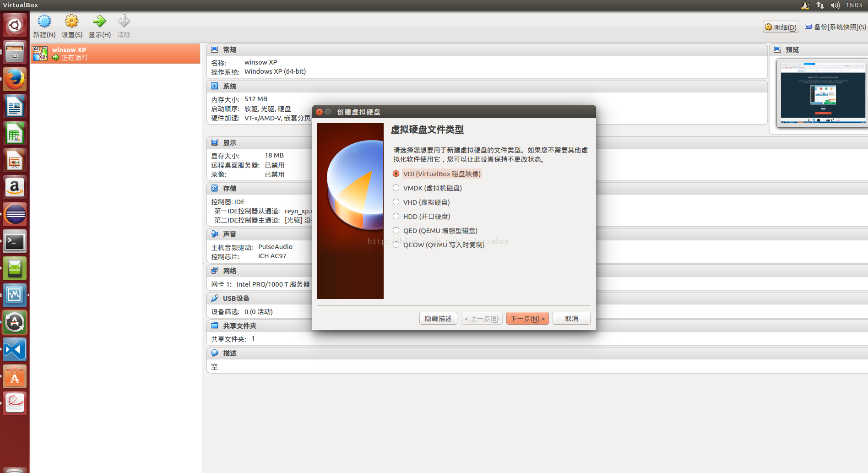This screenshot has width=868, height=473.
Task: Select the winsow XP virtual machine entry
Action: [115, 54]
